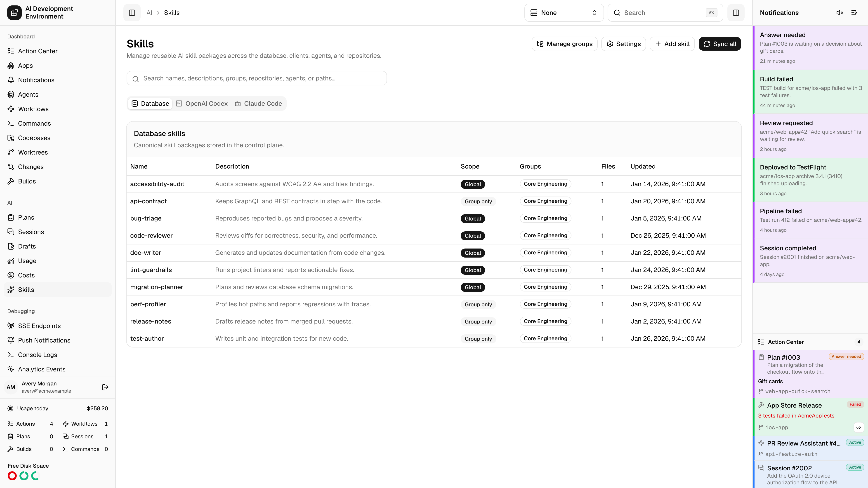Sort by the Updated column header
The width and height of the screenshot is (868, 488).
coord(643,166)
